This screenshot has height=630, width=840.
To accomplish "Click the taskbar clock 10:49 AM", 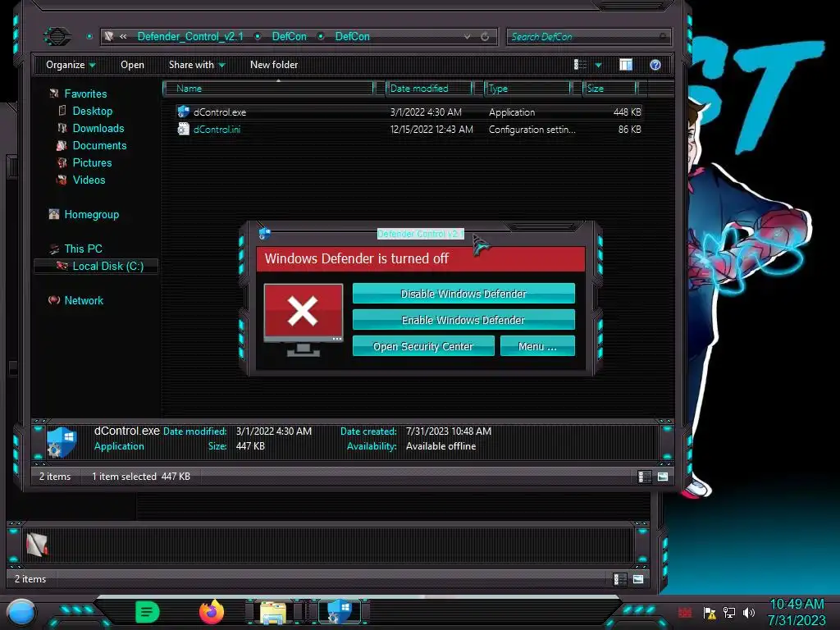I will (797, 605).
